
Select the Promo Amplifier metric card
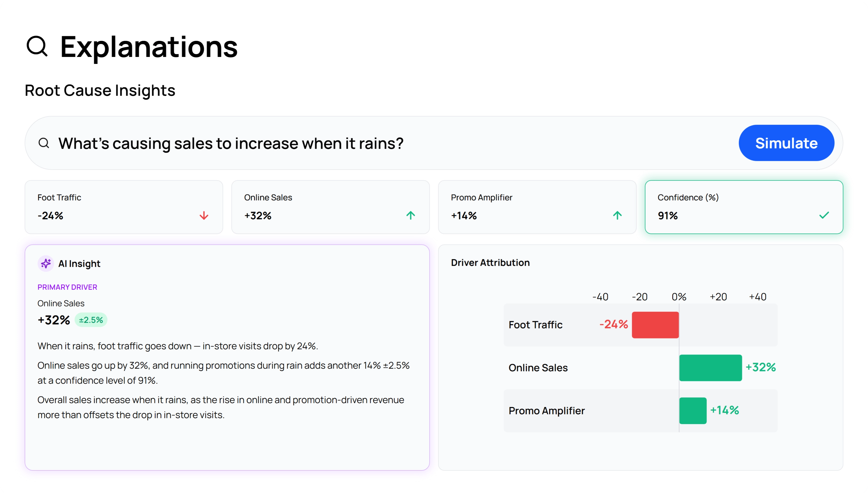pyautogui.click(x=537, y=207)
